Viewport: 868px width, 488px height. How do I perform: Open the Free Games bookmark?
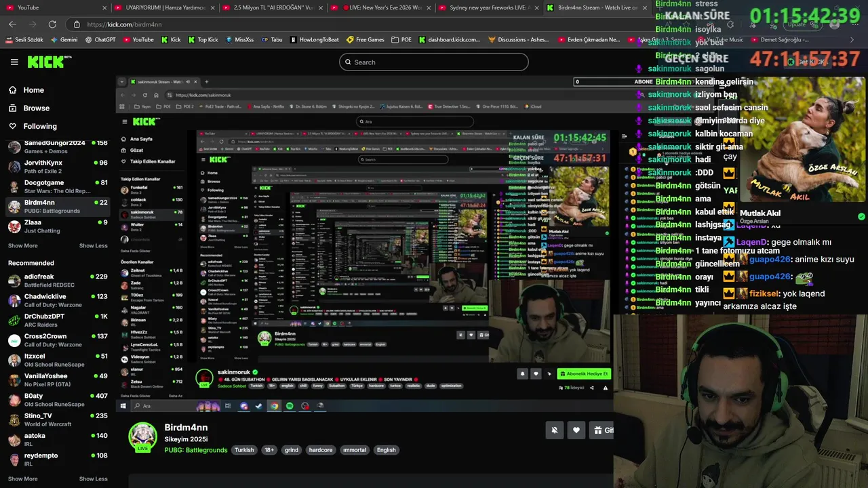pos(366,40)
